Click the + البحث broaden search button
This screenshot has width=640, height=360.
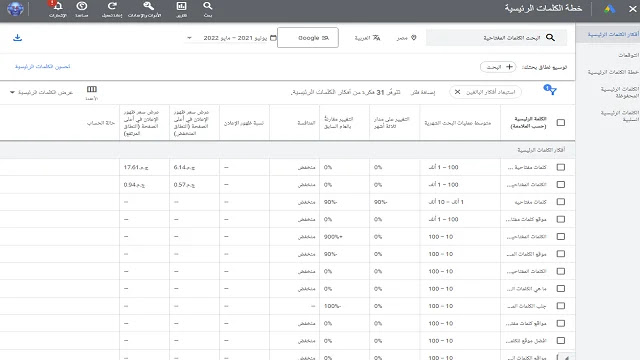coord(498,67)
